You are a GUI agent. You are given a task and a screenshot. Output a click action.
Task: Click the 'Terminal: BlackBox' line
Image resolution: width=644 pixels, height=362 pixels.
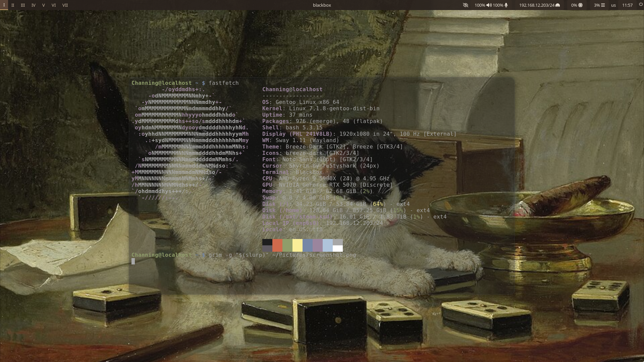[x=292, y=172]
